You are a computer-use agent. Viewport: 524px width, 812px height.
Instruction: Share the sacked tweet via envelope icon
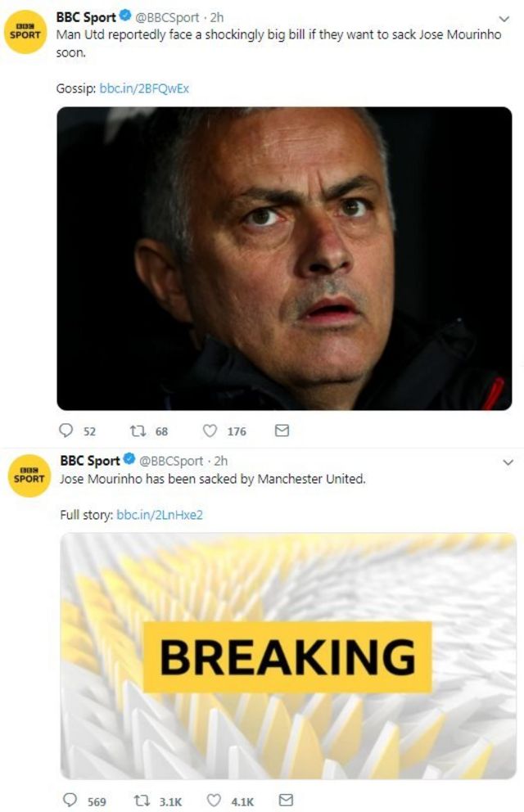tap(286, 801)
